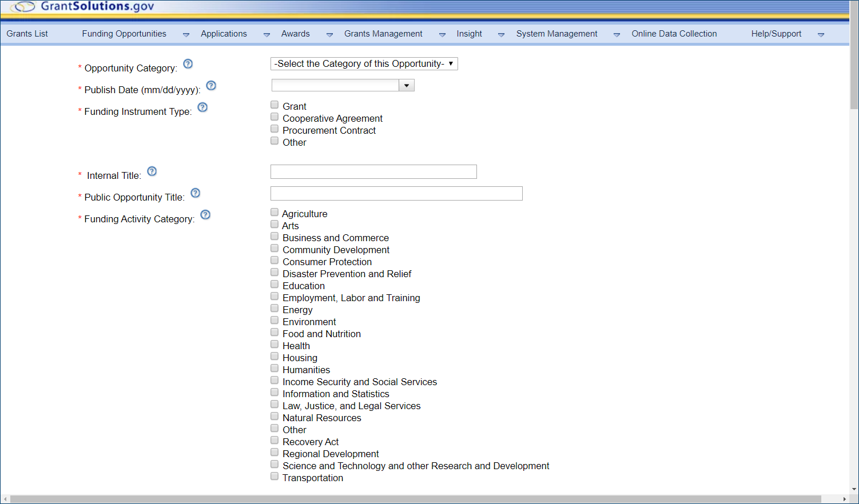Viewport: 859px width, 504px height.
Task: Click help icon for Public Opportunity Title
Action: point(196,193)
